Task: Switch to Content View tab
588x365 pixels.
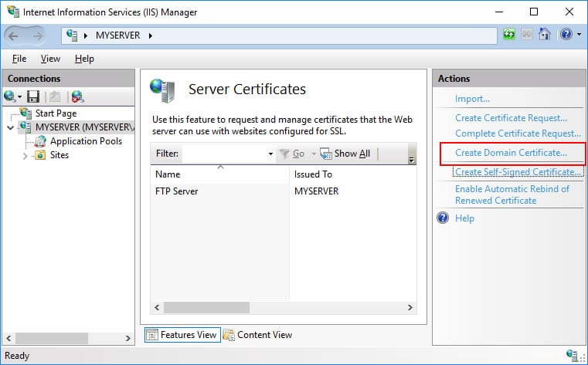Action: [257, 335]
